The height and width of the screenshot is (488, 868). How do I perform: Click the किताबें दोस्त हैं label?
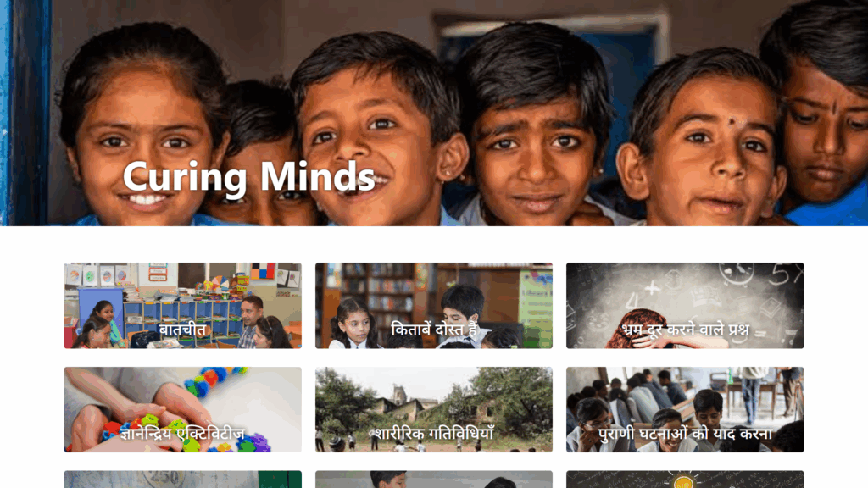click(434, 330)
